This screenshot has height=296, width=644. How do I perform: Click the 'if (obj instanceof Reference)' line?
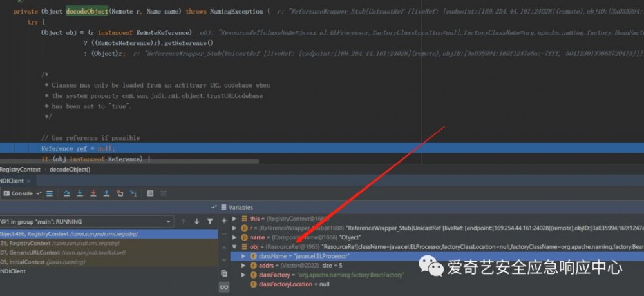point(96,158)
